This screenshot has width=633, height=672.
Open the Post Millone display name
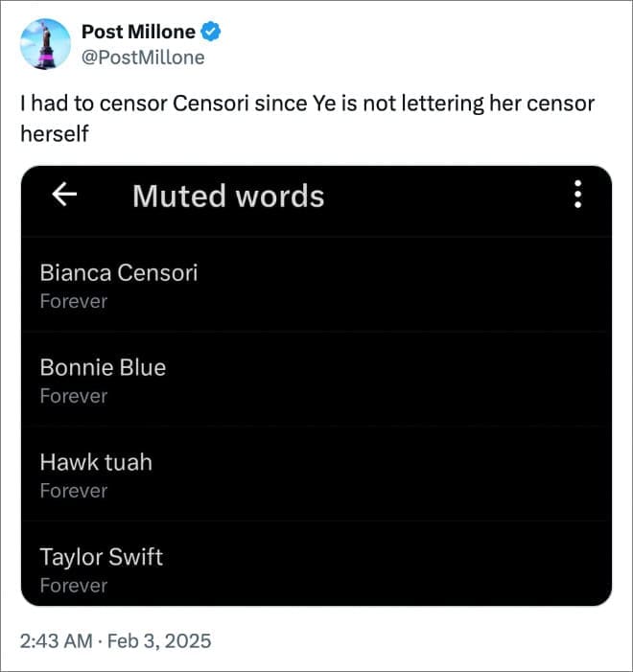(x=138, y=33)
